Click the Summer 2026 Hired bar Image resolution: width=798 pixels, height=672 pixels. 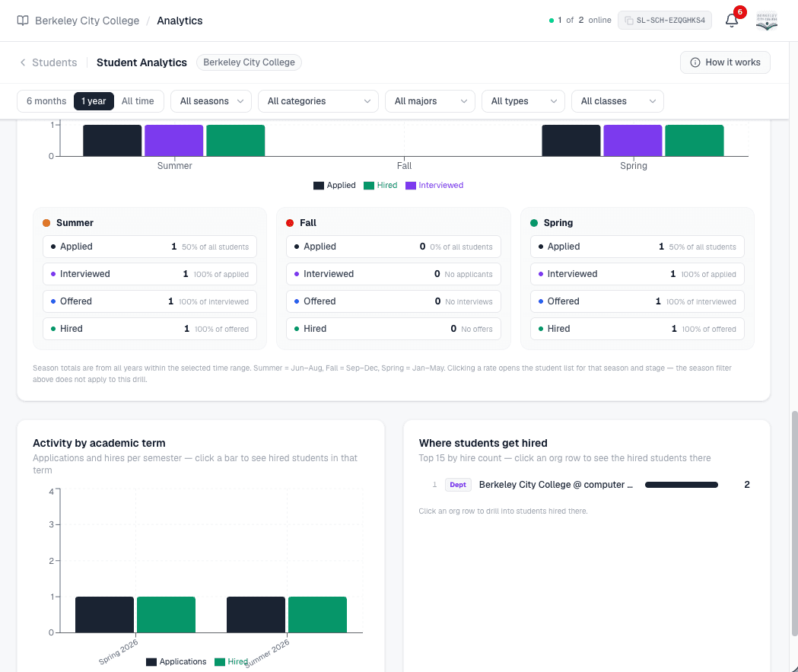point(317,614)
